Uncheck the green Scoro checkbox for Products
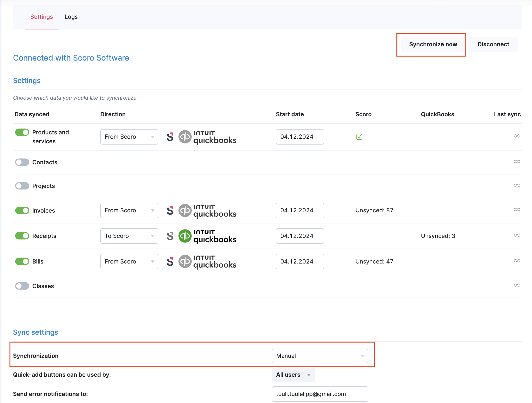Screen dimensions: 532x403 coord(359,137)
